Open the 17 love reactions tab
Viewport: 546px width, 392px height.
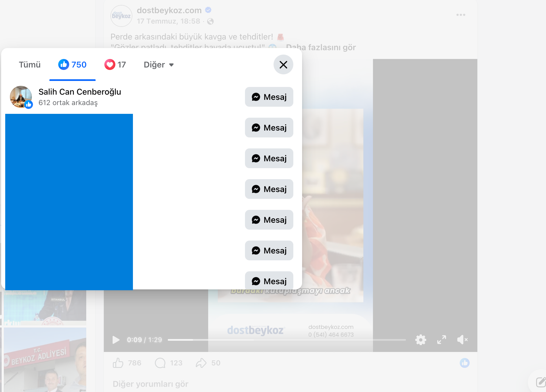click(115, 65)
